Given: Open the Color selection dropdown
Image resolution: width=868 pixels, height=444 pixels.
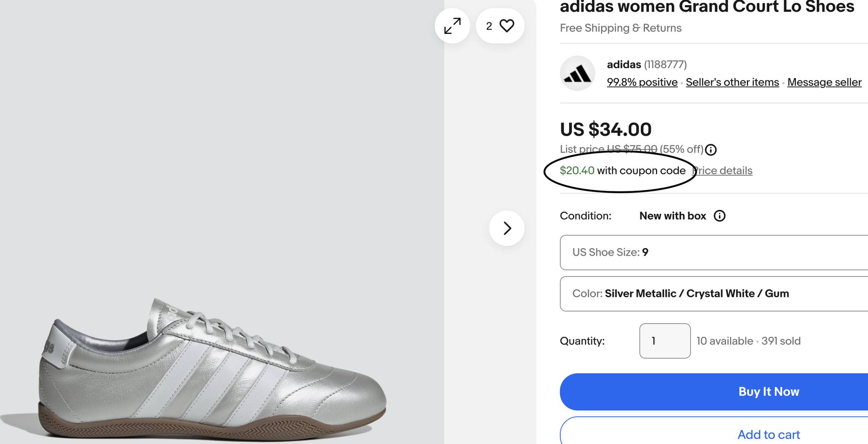Looking at the screenshot, I should click(714, 293).
